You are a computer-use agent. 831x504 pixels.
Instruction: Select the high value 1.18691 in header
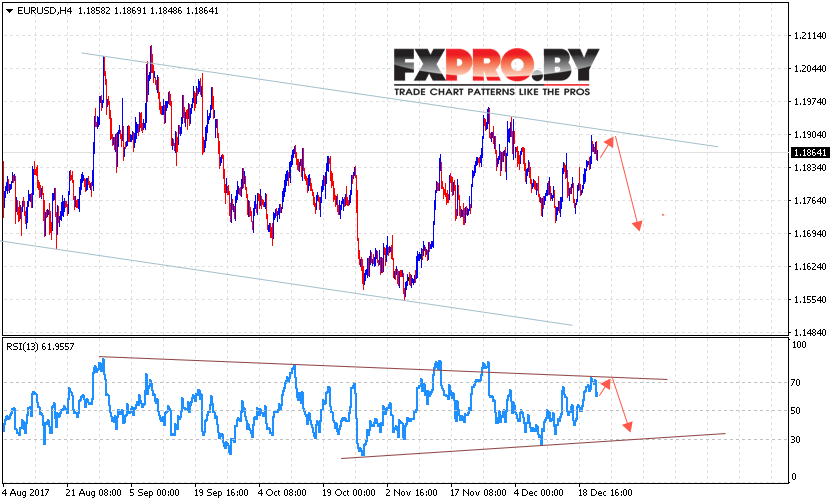(x=130, y=11)
